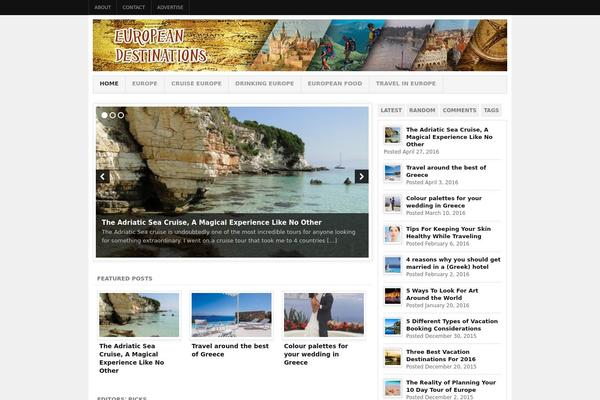Viewport: 600px width, 400px height.
Task: Open sidebar link Colour palettes for your wedding
Action: pos(444,202)
